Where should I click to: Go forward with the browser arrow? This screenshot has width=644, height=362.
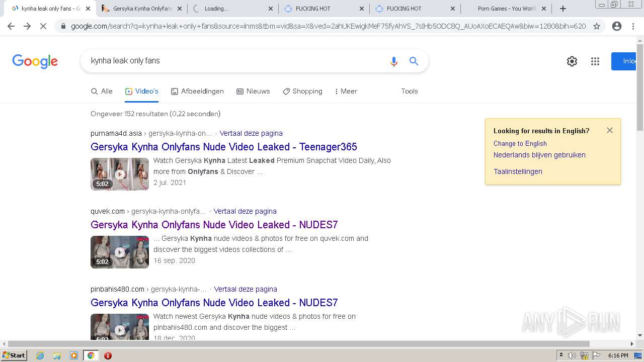pyautogui.click(x=27, y=26)
